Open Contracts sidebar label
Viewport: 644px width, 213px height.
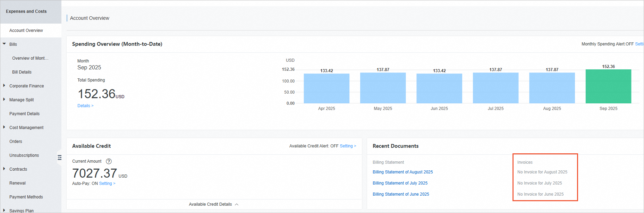(18, 169)
